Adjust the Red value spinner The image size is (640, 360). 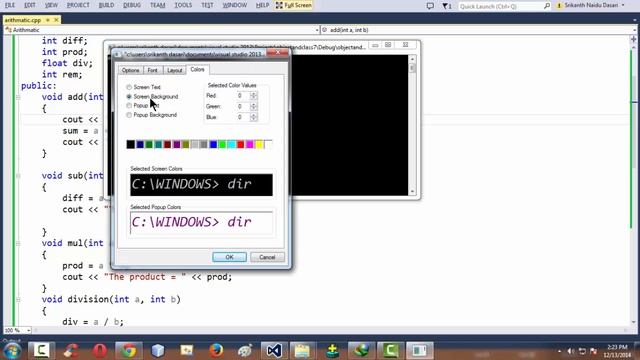point(253,96)
